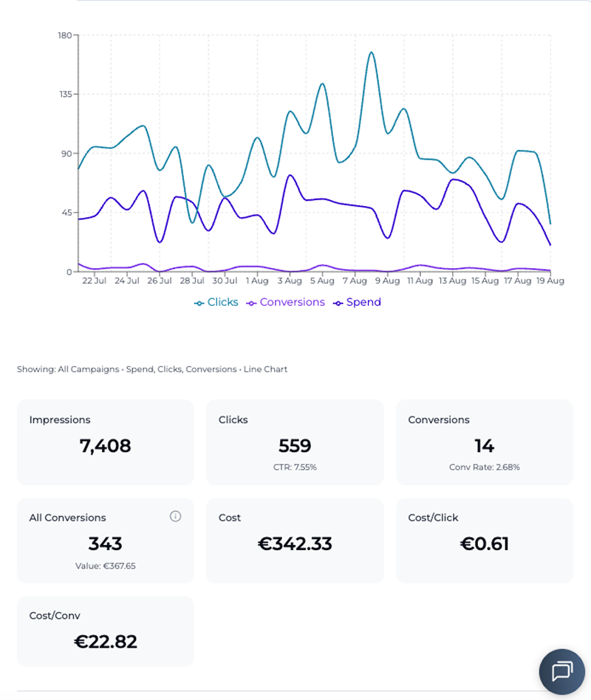Select the Cost value €342.33

[295, 543]
